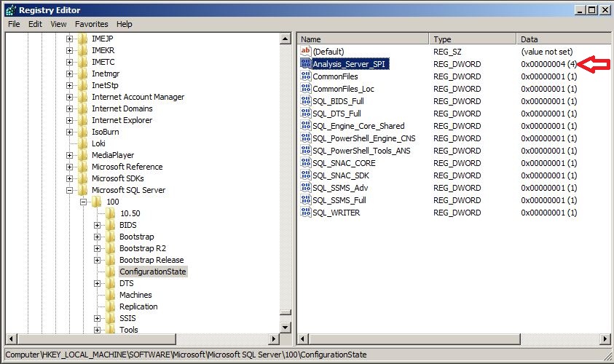Click the ConfigurationState folder icon
Viewport: 614px width, 364px height.
(111, 272)
